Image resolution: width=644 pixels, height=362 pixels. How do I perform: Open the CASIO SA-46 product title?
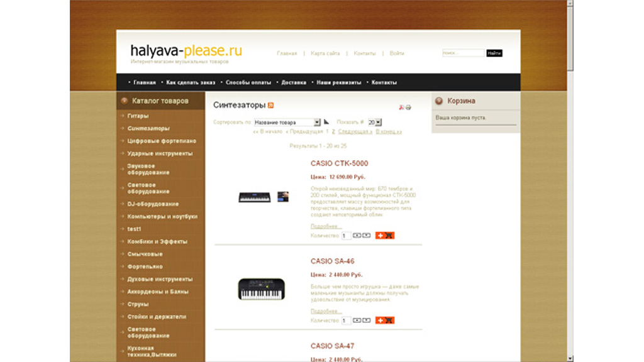click(x=332, y=261)
